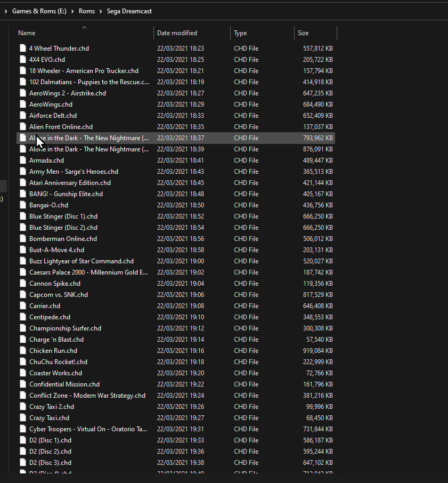Select the Buzz Lightyear of Star Command icon
The width and height of the screenshot is (448, 483).
point(23,261)
